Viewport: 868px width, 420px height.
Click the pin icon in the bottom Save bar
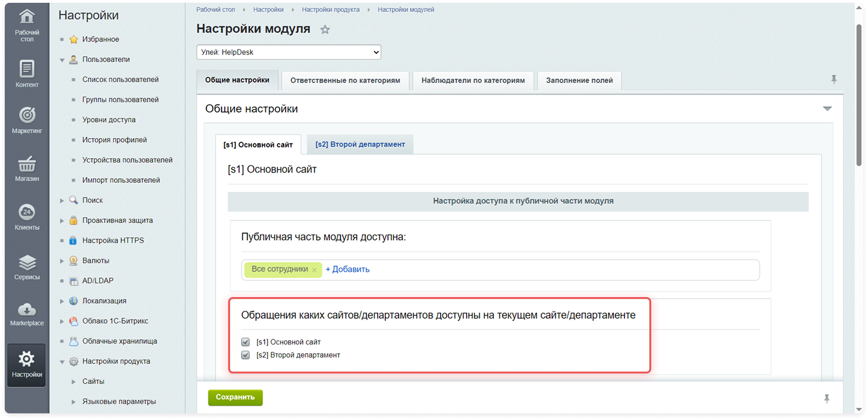(x=827, y=399)
